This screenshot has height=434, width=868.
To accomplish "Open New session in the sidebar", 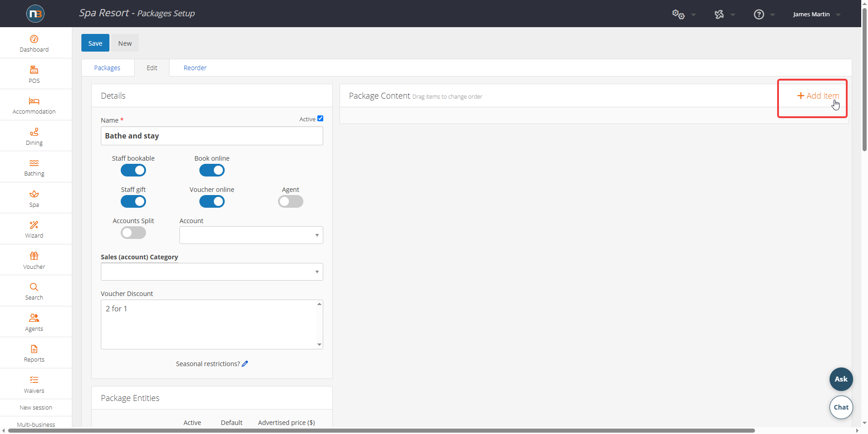I will tap(36, 408).
